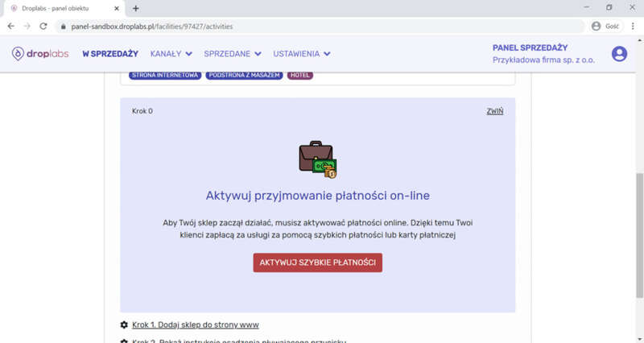The image size is (644, 343).
Task: Select the Strona internetowa tag
Action: pyautogui.click(x=164, y=75)
